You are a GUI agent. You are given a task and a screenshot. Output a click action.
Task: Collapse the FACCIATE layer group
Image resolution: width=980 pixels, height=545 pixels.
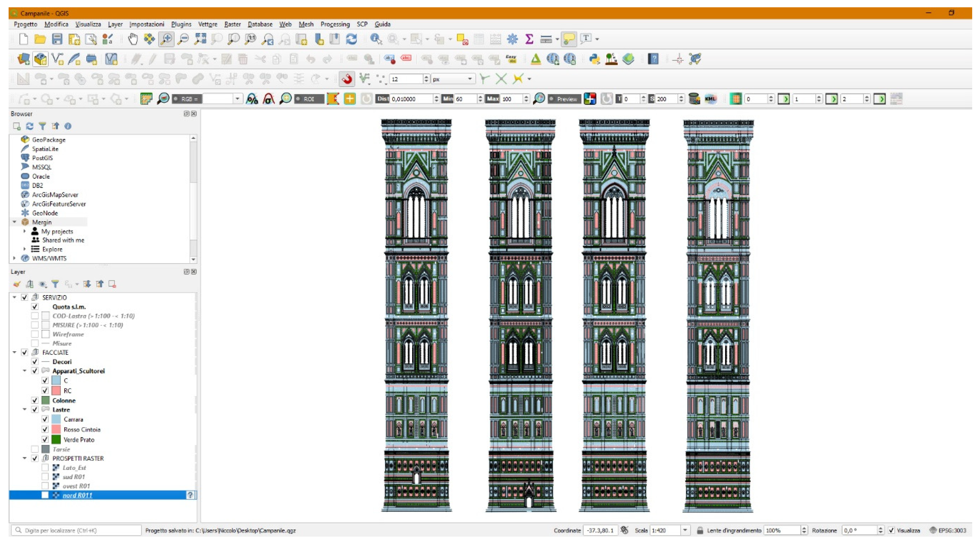click(14, 352)
